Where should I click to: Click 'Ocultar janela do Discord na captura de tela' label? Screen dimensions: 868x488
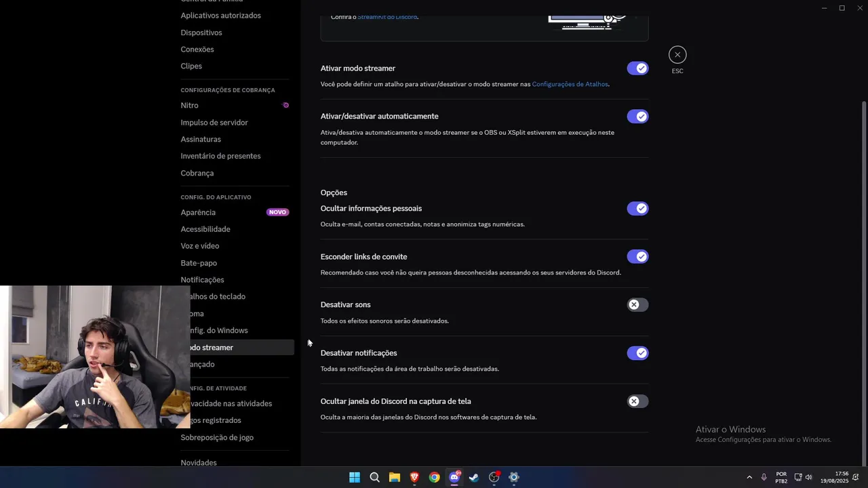(395, 401)
